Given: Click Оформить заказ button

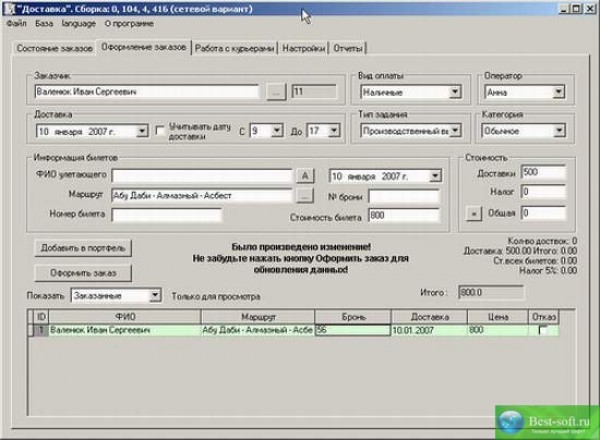Looking at the screenshot, I should pos(83,273).
